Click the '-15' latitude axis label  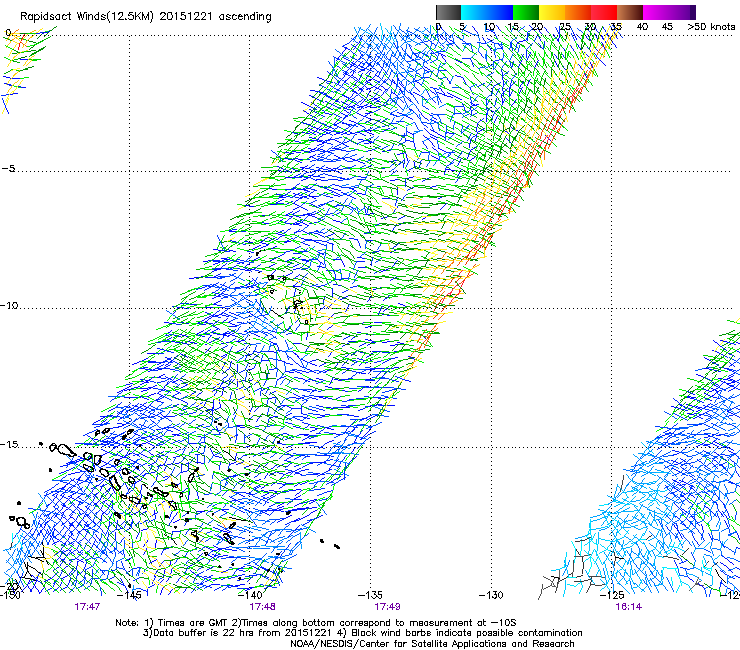click(x=9, y=444)
